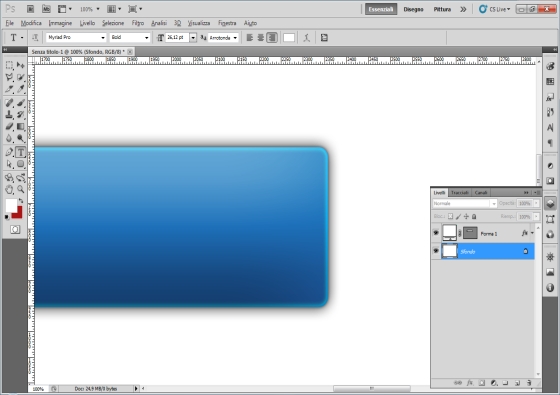
Task: Reset default foreground and background colors
Action: tap(7, 216)
